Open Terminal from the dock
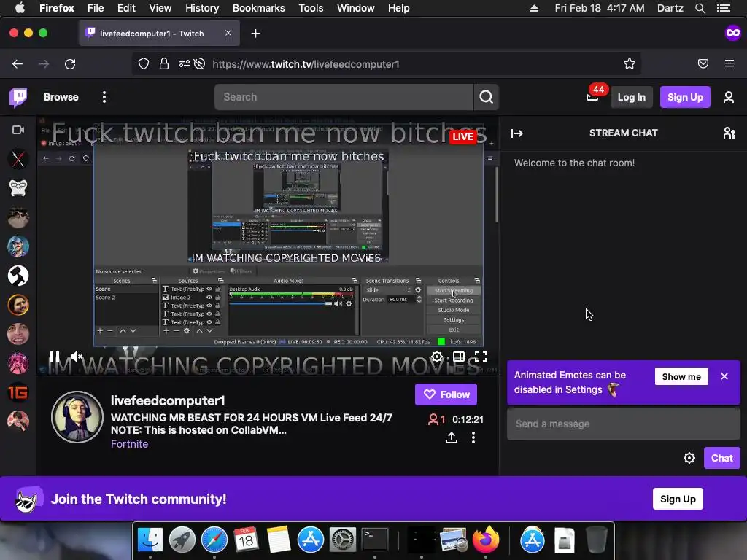This screenshot has width=747, height=560. point(375,540)
